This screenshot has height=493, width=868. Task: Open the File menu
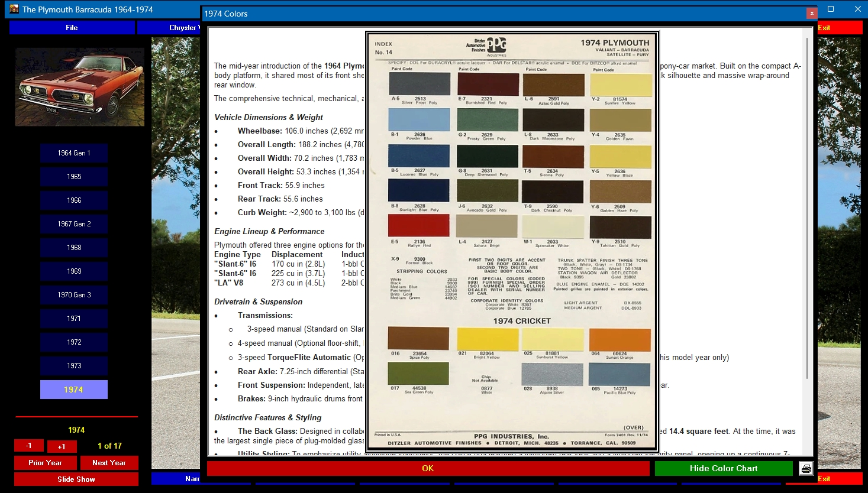(72, 28)
